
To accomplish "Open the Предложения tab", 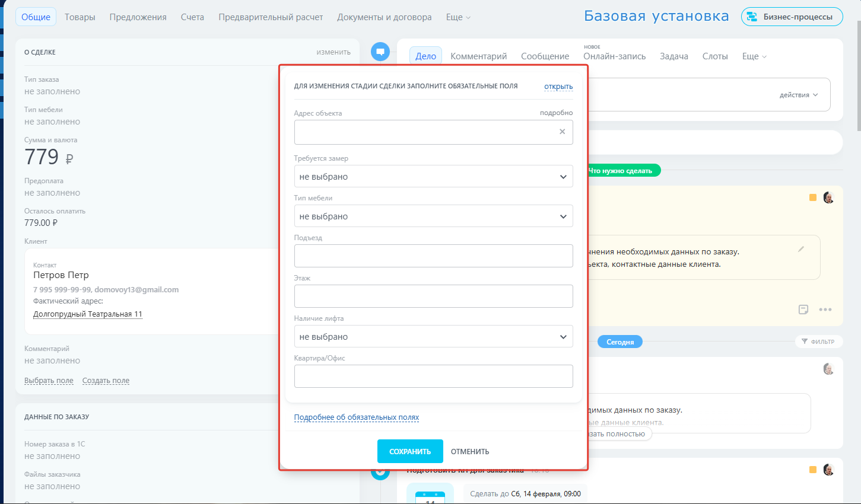I will click(138, 17).
